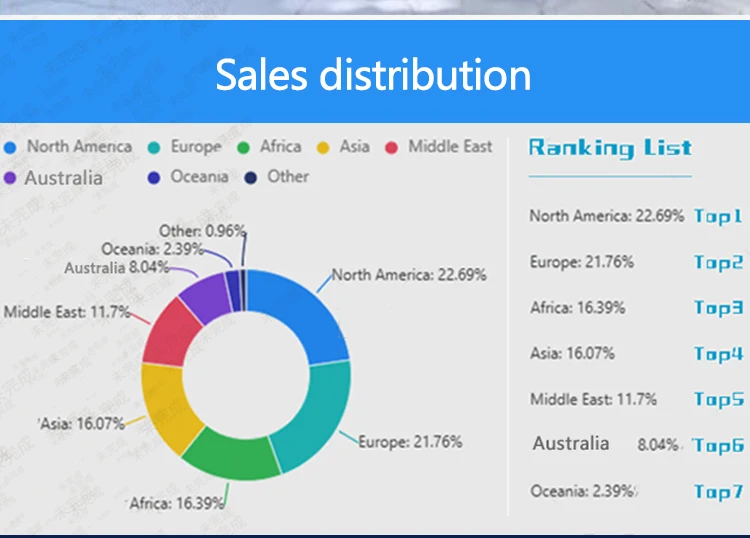Click the Asia yellow legend dot
Viewport: 750px width, 538px height.
tap(323, 148)
